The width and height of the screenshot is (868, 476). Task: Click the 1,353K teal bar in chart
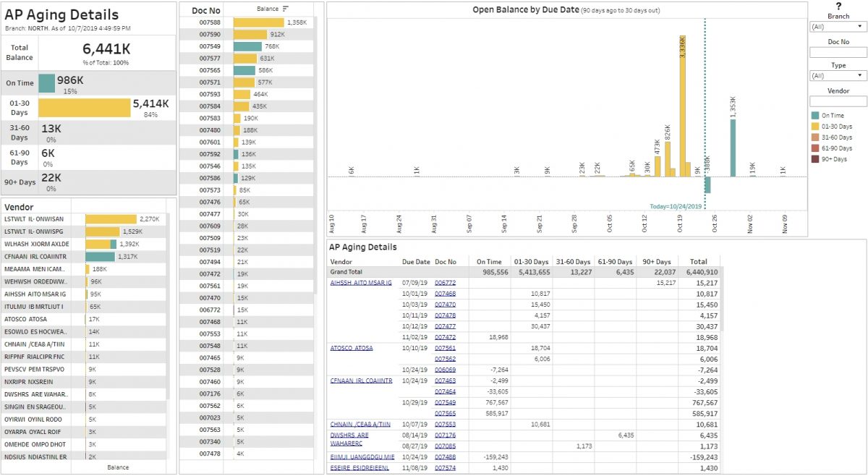(733, 148)
